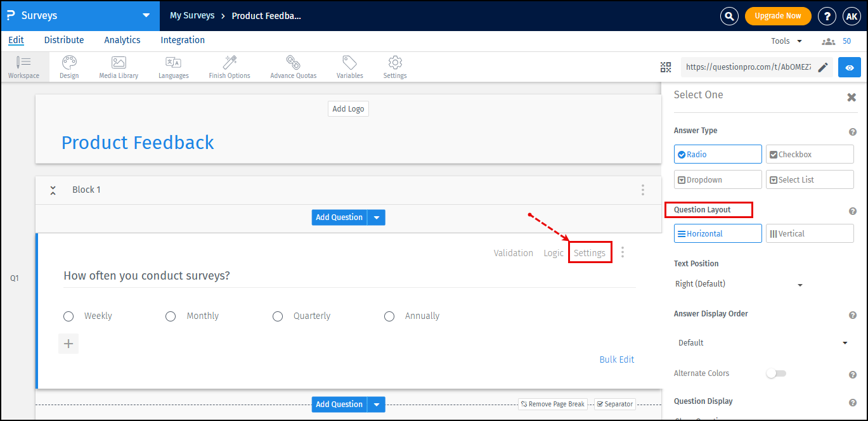Switch Answer Type to Checkbox
This screenshot has height=421, width=868.
810,154
